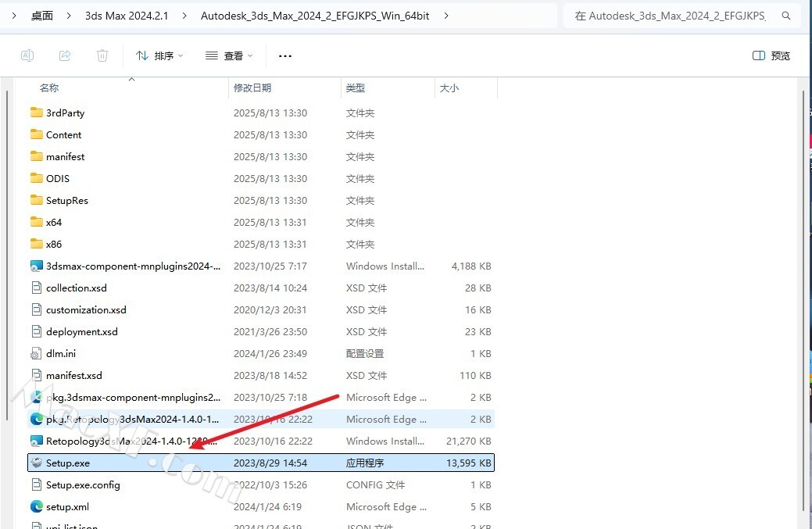Click the date 2020/12/3 20:31
812x529 pixels.
point(270,309)
